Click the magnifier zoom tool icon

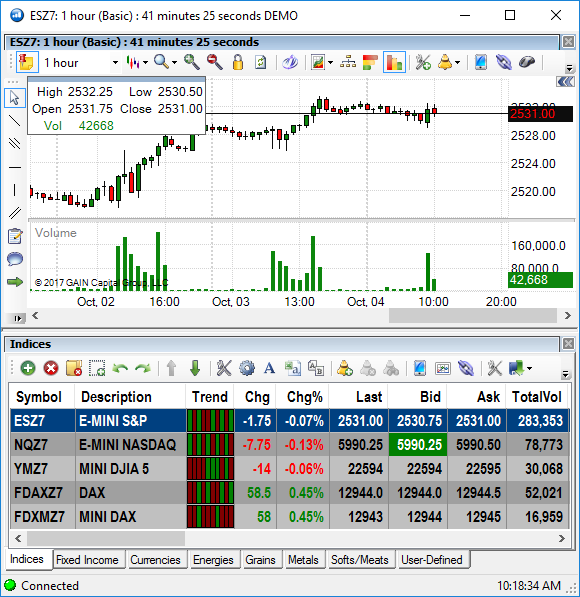click(x=161, y=62)
